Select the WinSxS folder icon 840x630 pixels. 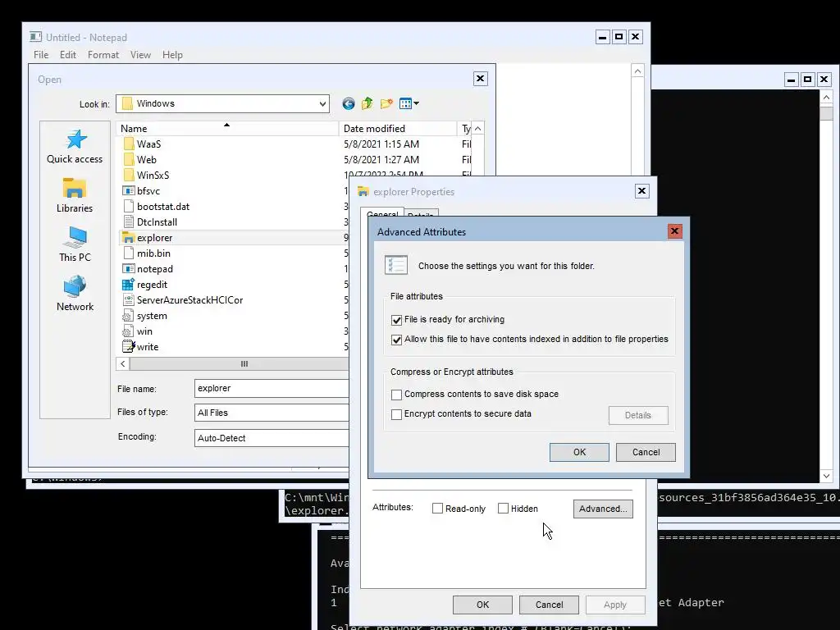click(x=129, y=176)
